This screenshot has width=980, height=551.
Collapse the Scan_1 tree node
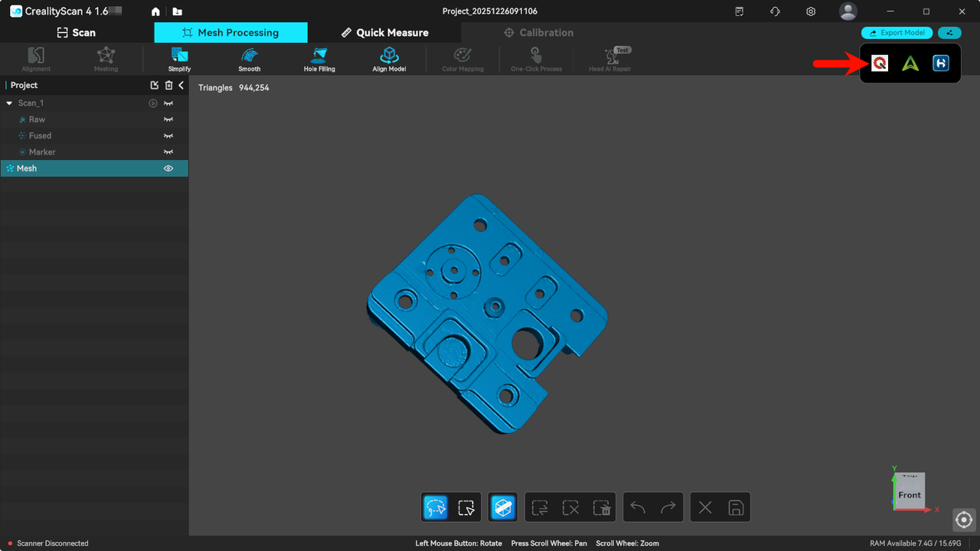point(10,103)
